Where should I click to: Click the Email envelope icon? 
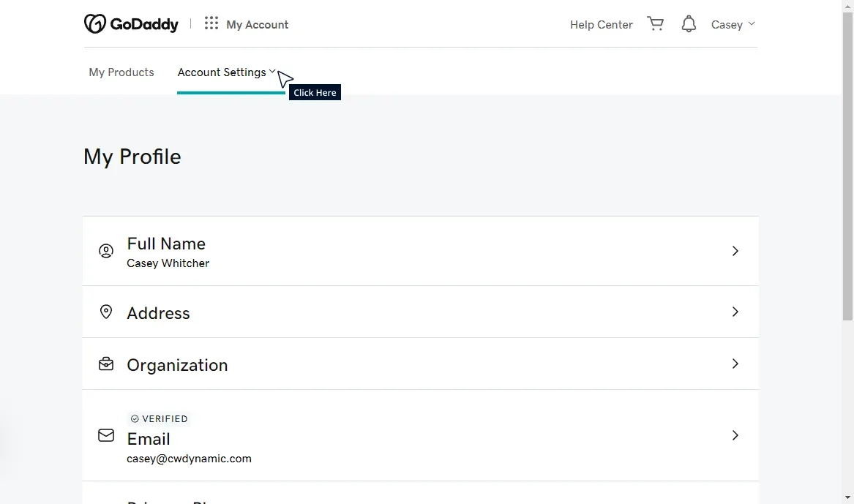coord(106,435)
